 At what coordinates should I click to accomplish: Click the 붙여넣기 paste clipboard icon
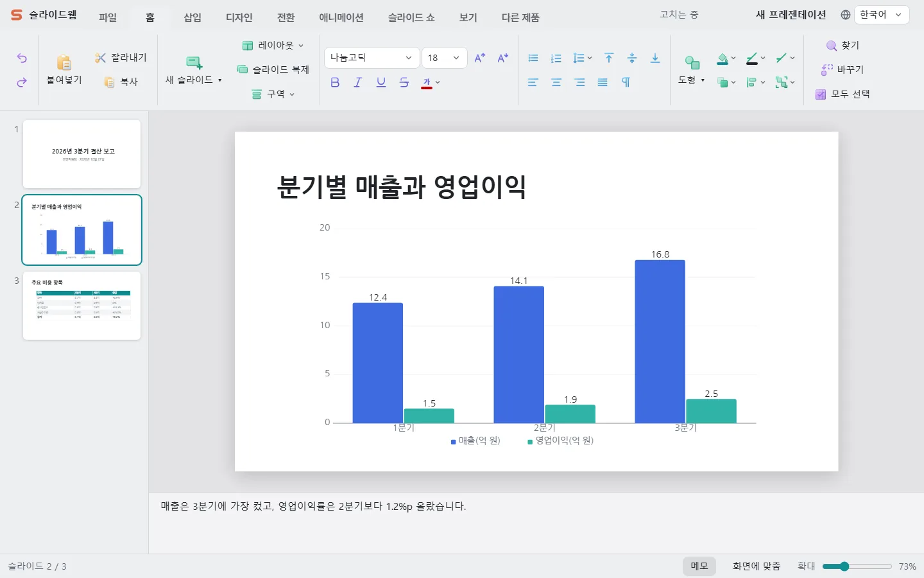point(64,62)
